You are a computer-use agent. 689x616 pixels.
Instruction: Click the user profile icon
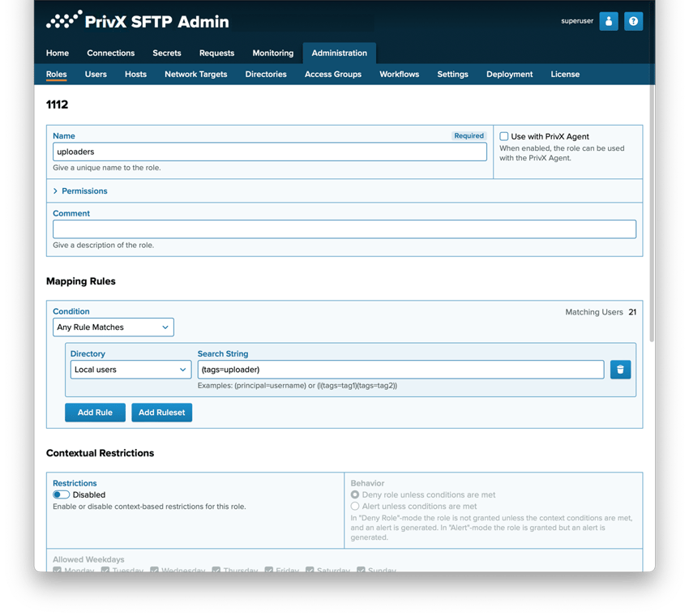609,22
